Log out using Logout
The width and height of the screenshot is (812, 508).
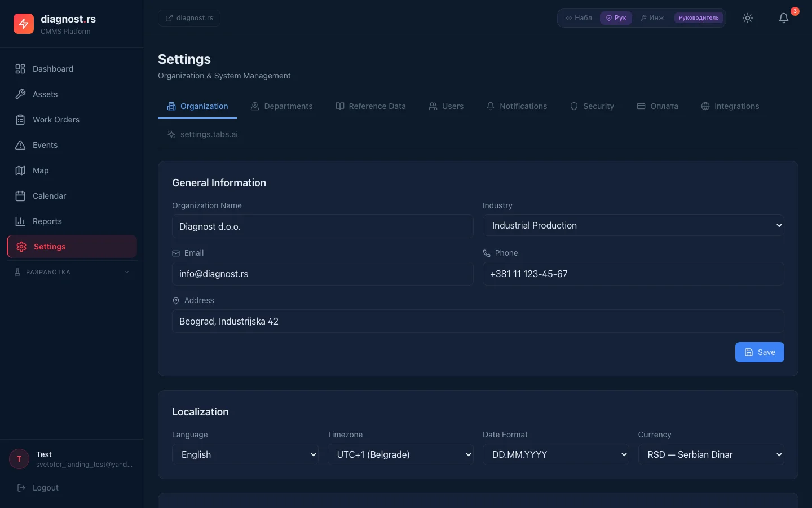pos(38,488)
